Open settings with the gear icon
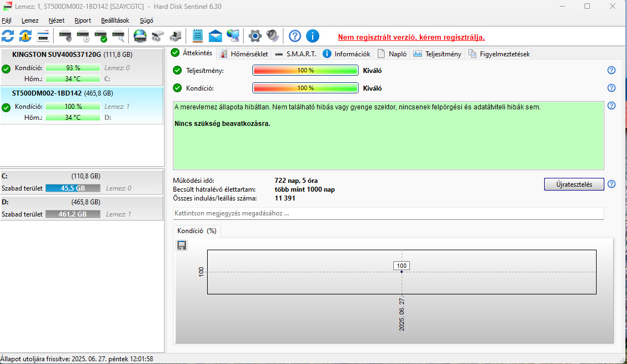Image resolution: width=627 pixels, height=364 pixels. pyautogui.click(x=255, y=36)
